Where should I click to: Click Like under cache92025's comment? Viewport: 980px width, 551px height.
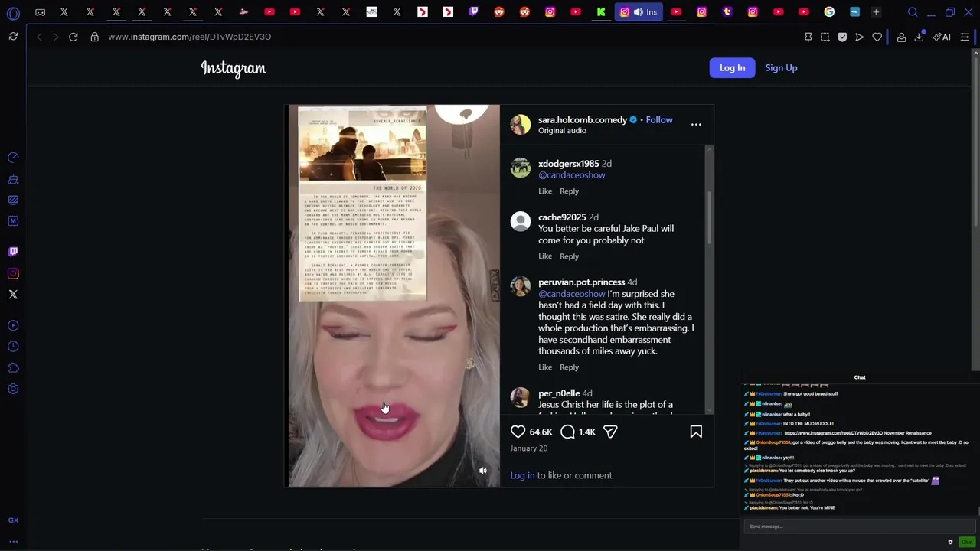(x=545, y=256)
